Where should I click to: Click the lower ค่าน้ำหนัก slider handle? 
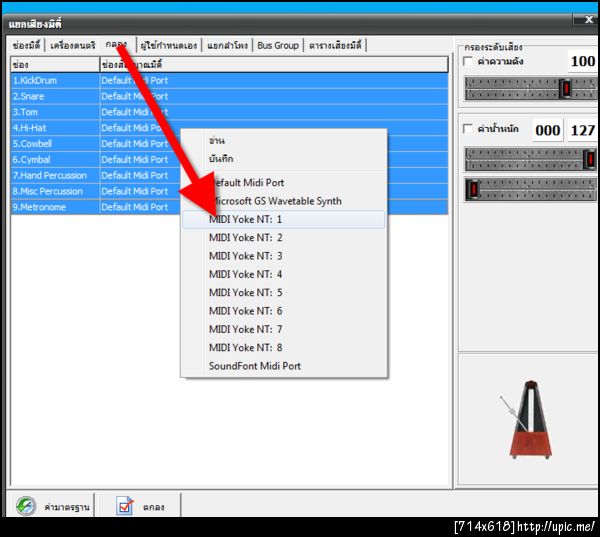click(x=473, y=189)
